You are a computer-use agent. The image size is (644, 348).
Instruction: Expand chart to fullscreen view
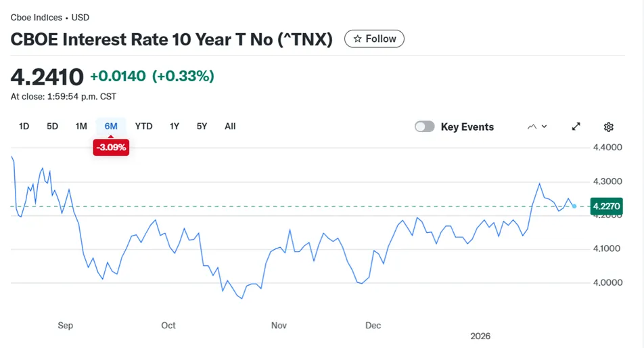tap(576, 127)
